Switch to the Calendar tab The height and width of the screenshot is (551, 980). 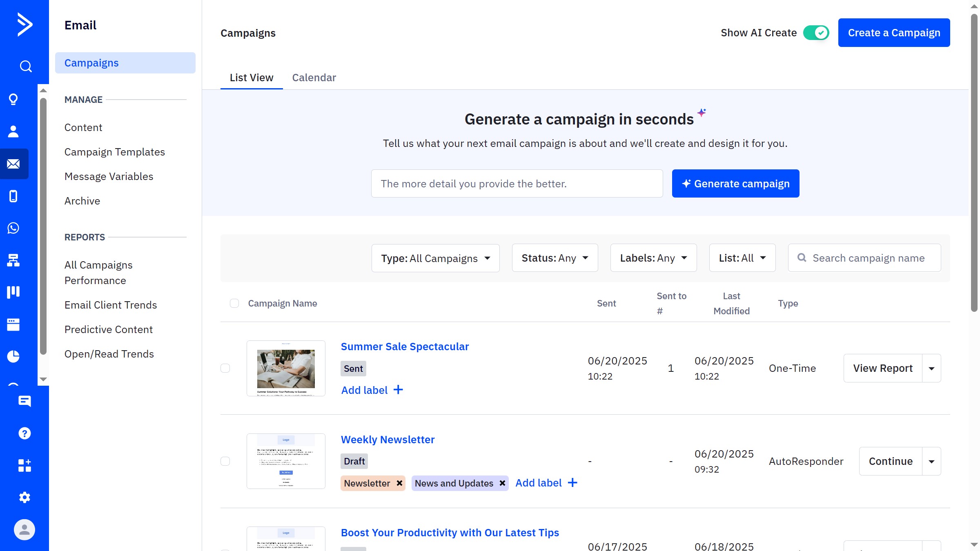[x=314, y=78]
